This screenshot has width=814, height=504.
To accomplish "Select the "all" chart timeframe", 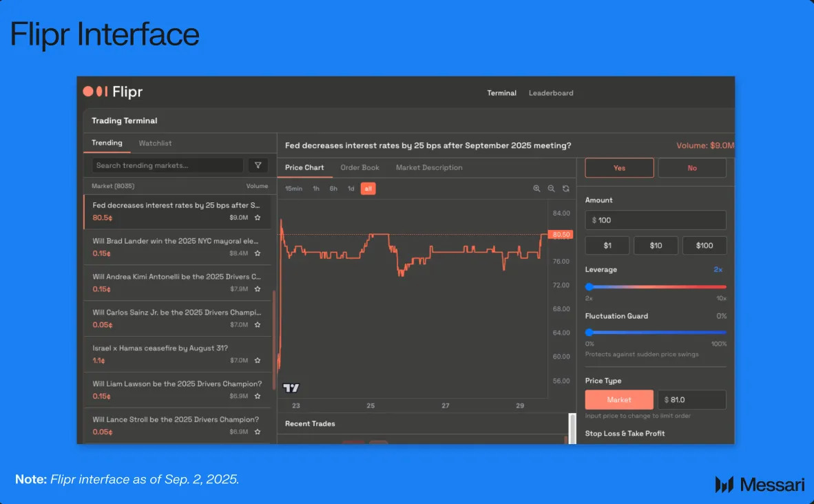I will point(368,188).
